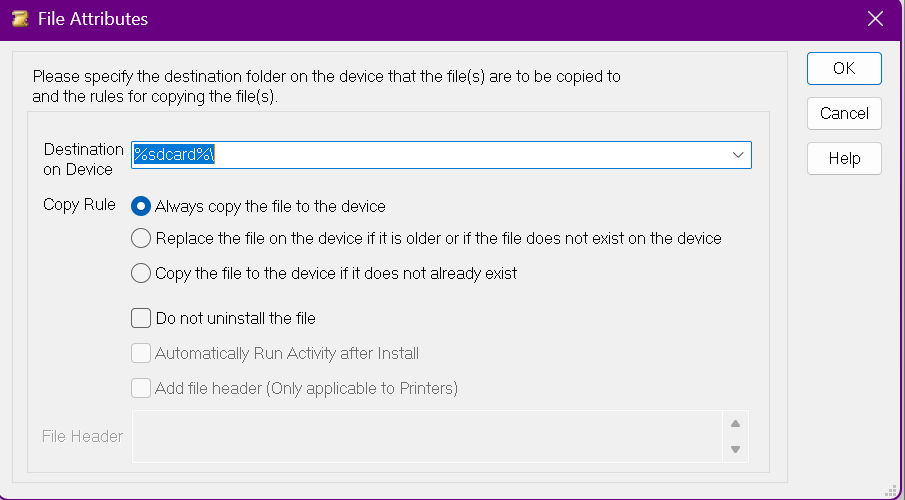
Task: Click the File Header scroll up arrow
Action: click(x=735, y=423)
